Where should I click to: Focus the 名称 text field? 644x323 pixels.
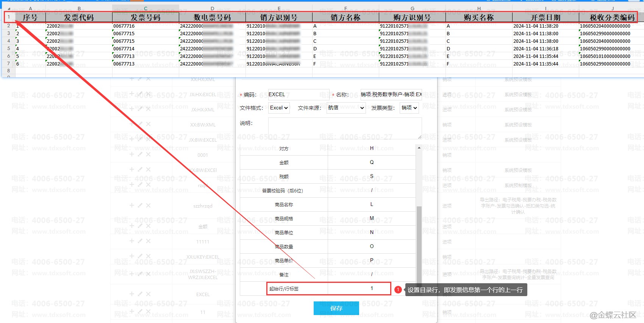(391, 95)
